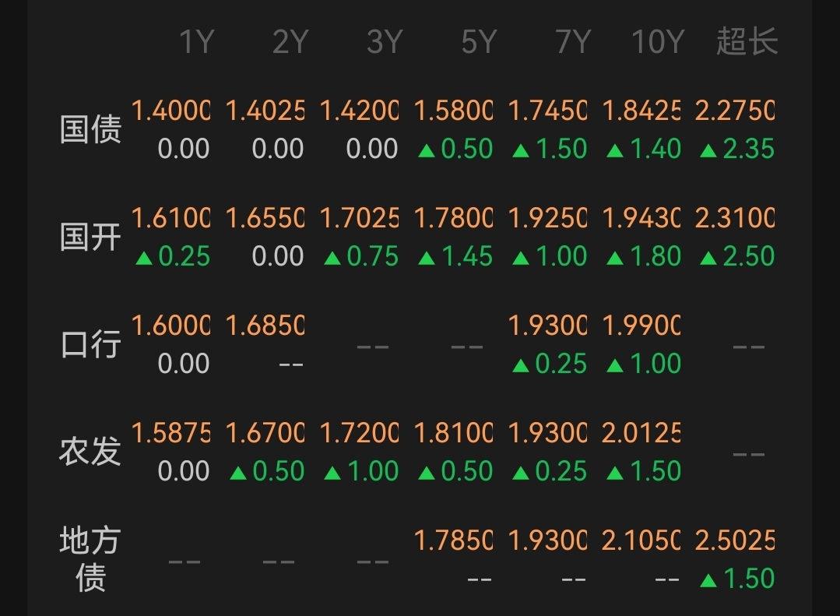Open the 地方债 超长 yield 2.5025
Screen dimensions: 840x616
coord(735,541)
